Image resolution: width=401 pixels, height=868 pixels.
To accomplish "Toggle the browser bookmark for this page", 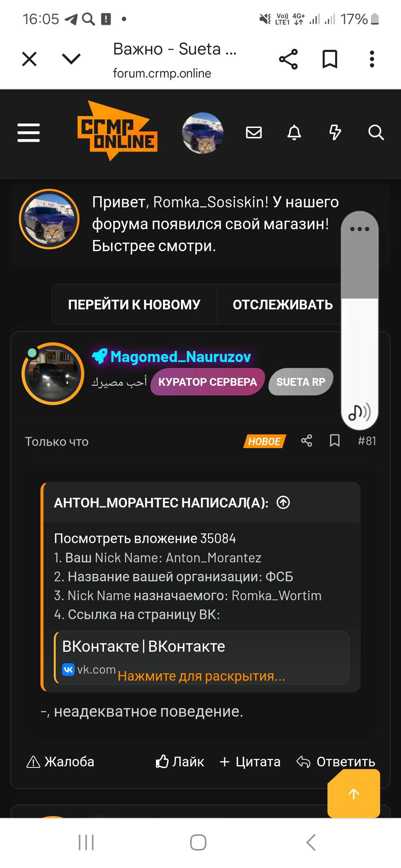I will pyautogui.click(x=330, y=59).
